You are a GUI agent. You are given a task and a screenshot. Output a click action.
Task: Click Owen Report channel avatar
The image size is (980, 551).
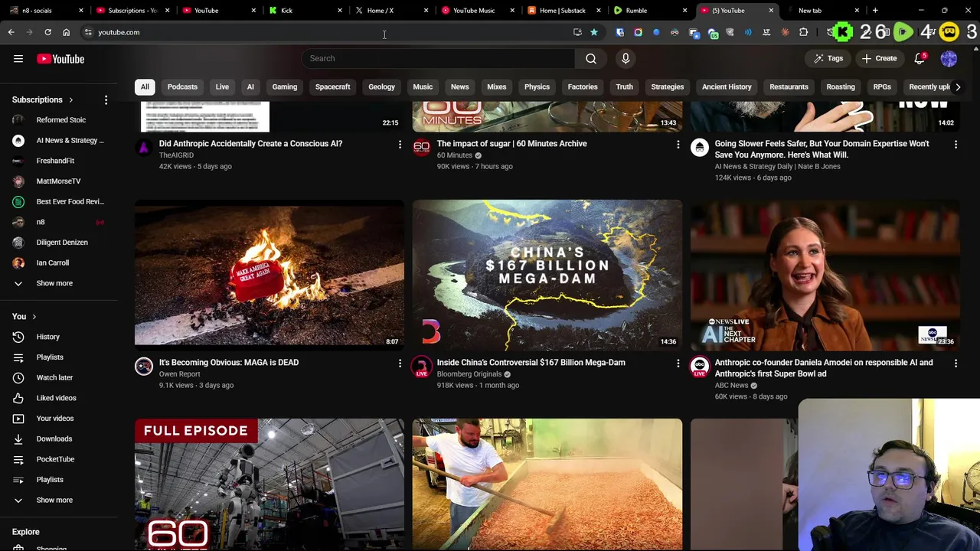click(144, 367)
